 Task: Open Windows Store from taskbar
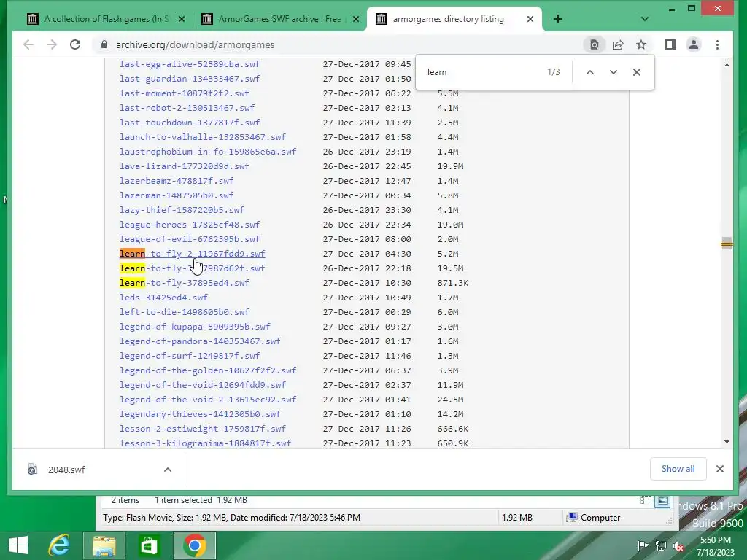[x=149, y=545]
